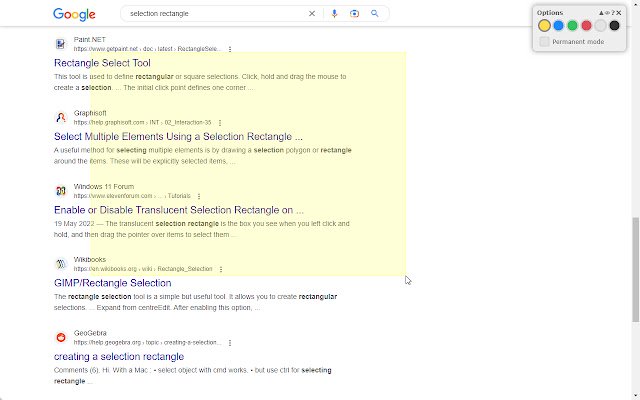Open more options for Graphisoft result
The image size is (640, 400).
(220, 122)
